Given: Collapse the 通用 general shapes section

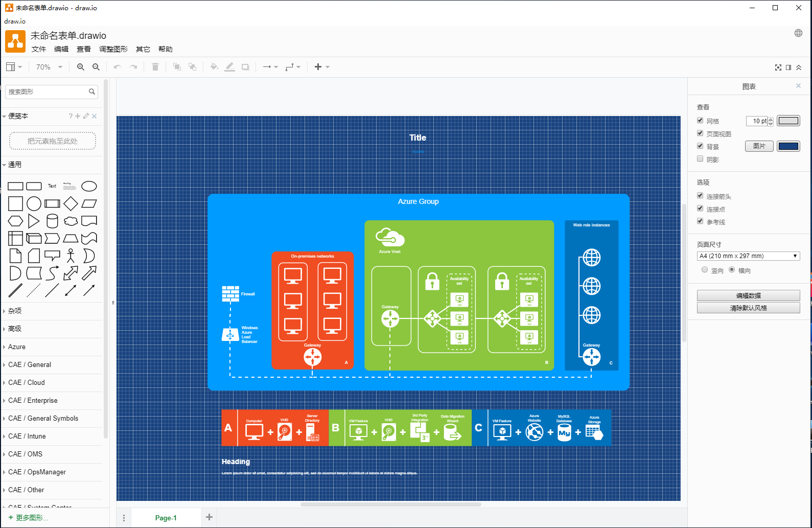Looking at the screenshot, I should 52,165.
